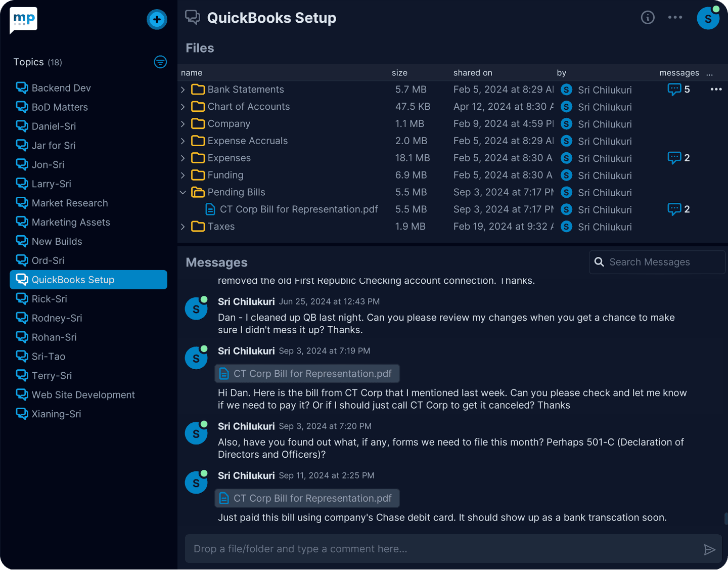Click the Taxes folder icon
This screenshot has height=570, width=728.
pos(198,227)
